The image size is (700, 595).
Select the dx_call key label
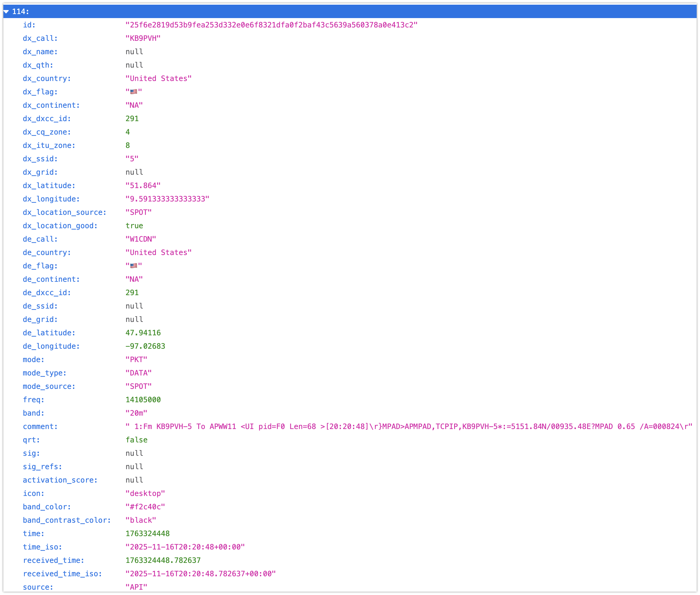point(40,38)
